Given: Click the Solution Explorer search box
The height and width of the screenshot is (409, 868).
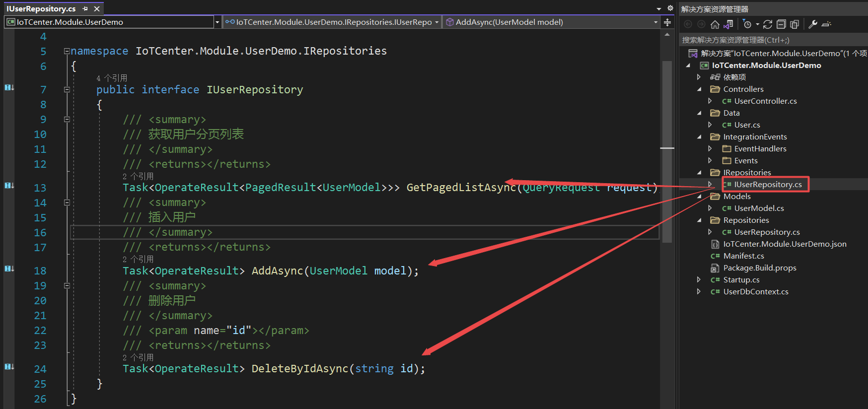Looking at the screenshot, I should click(x=772, y=40).
